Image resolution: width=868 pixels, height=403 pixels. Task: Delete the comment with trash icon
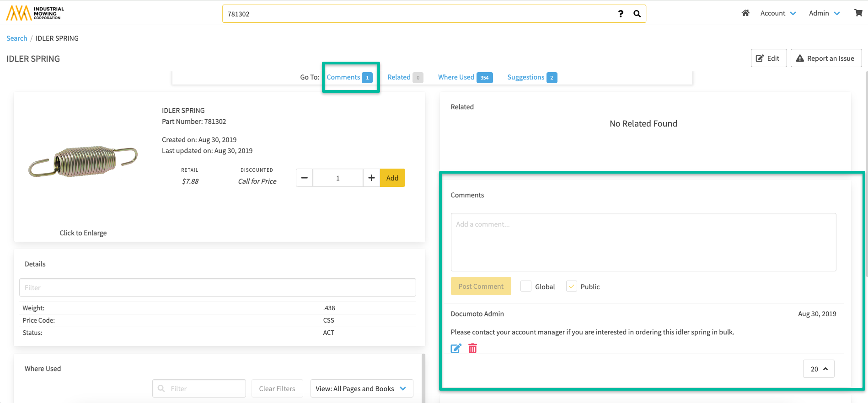[472, 349]
